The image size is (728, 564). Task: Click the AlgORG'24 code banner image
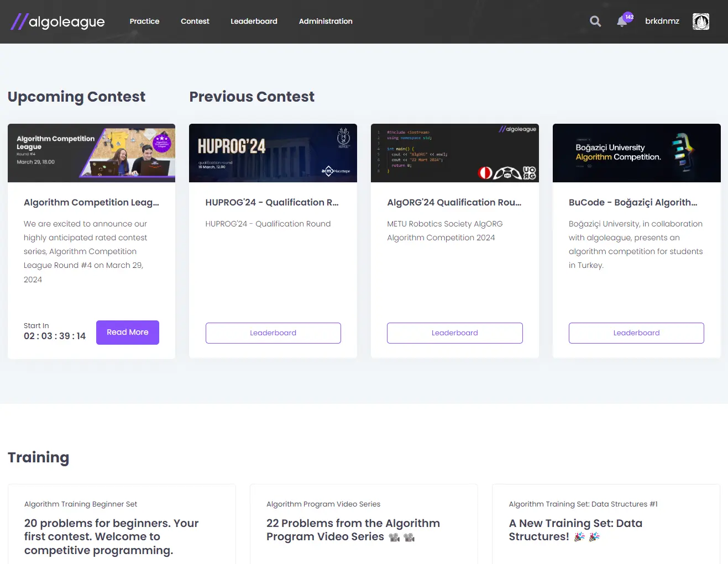coord(455,153)
